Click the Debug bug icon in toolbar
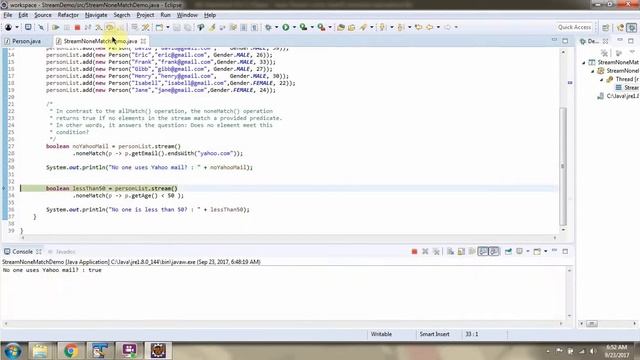The width and height of the screenshot is (640, 360). click(268, 27)
